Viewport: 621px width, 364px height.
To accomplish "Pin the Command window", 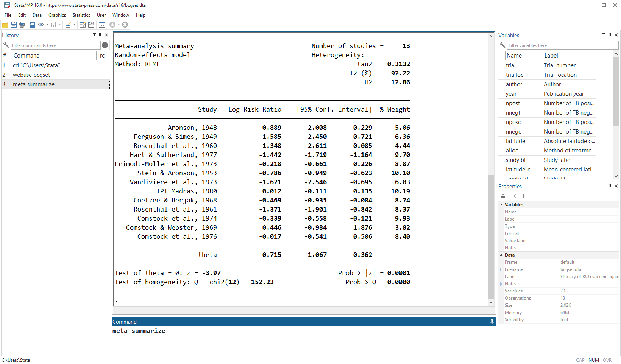I will [x=492, y=322].
